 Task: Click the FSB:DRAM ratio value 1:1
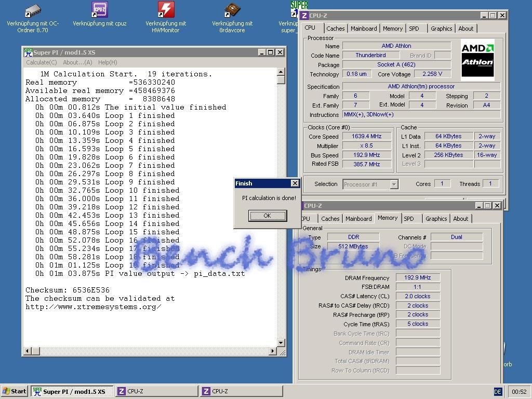click(x=418, y=287)
